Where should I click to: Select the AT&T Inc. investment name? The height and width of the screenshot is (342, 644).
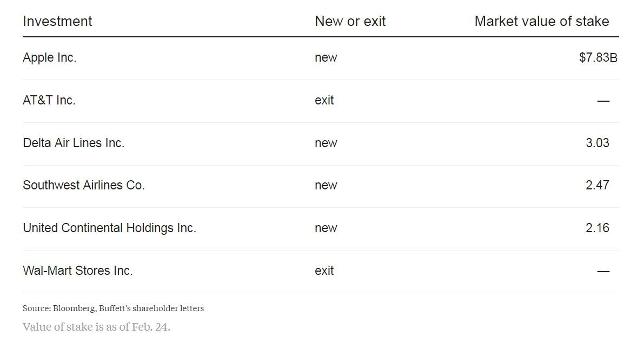tap(49, 100)
